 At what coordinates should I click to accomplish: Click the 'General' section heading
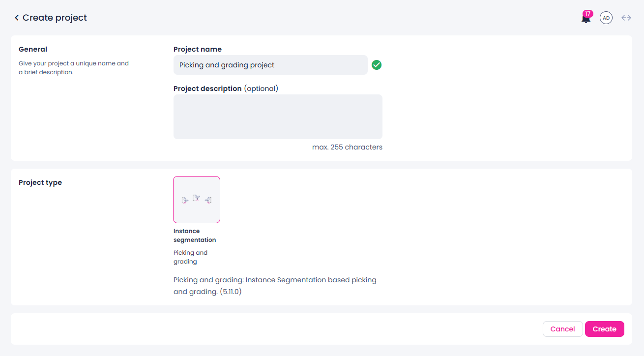[x=33, y=49]
